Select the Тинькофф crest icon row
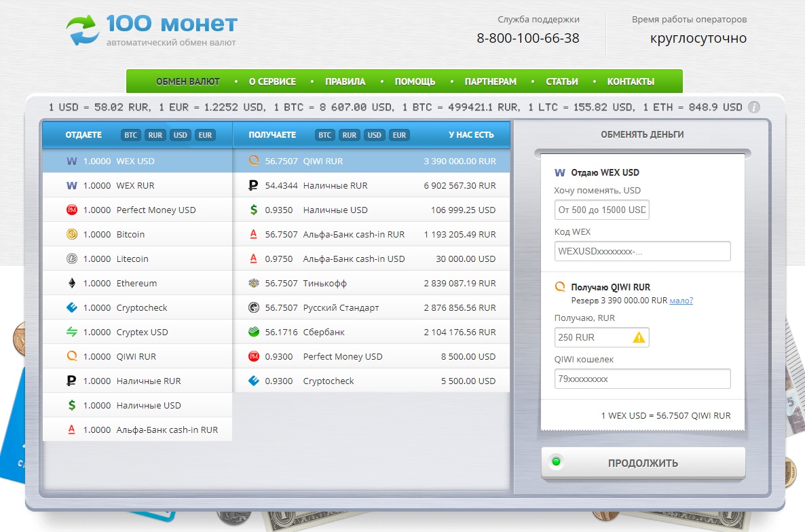The width and height of the screenshot is (805, 532). coord(254,283)
